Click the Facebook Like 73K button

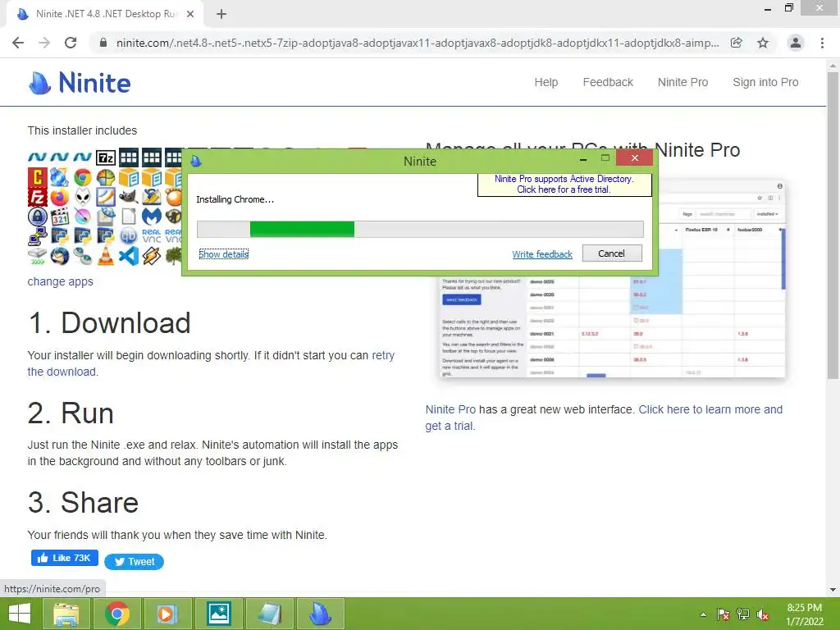pos(64,558)
